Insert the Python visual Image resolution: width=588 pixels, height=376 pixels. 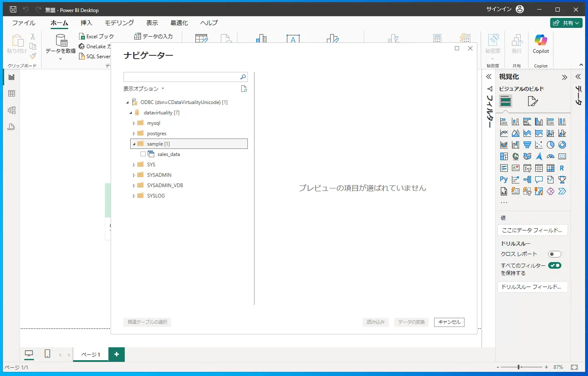click(504, 180)
